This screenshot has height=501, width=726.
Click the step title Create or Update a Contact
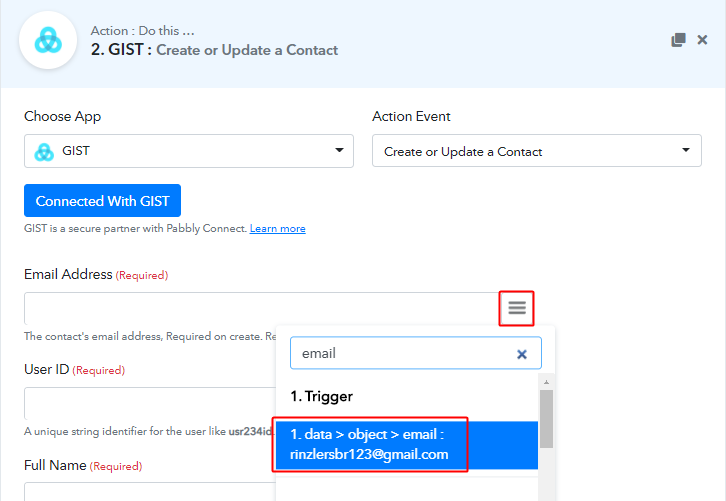pos(247,50)
